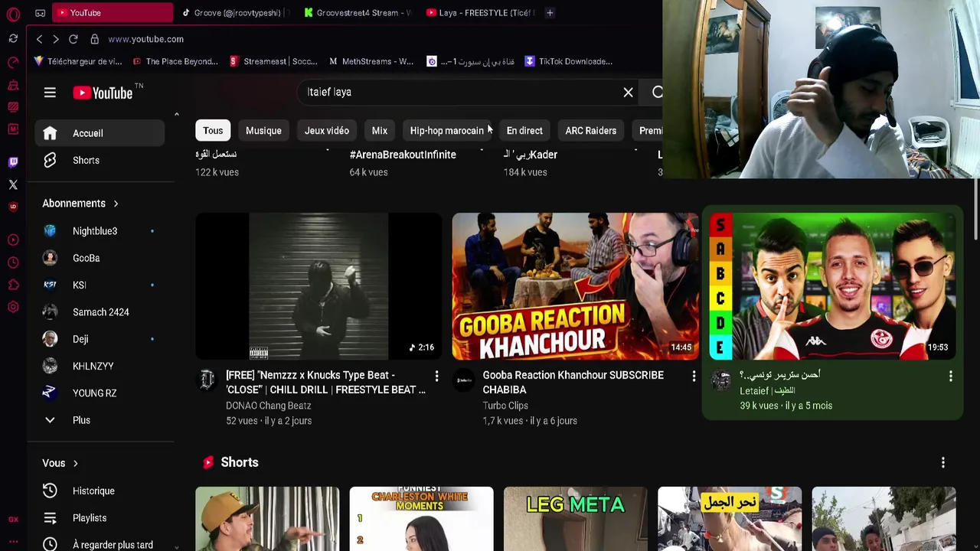
Task: Open the YOUNG RZ subscription
Action: [100, 393]
